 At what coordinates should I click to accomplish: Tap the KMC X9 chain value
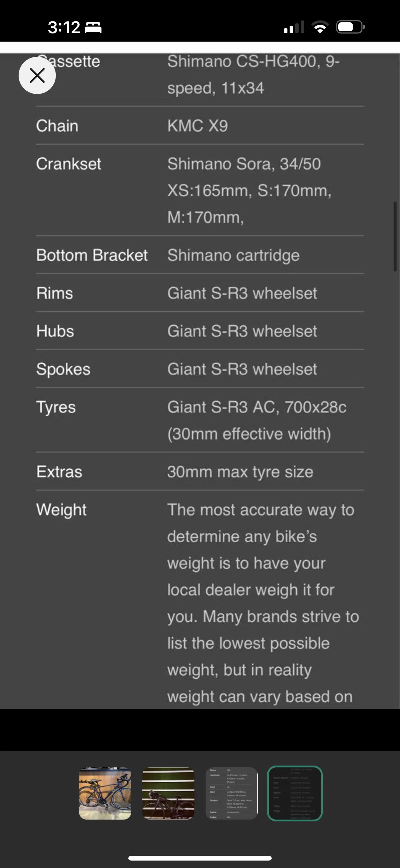[198, 126]
